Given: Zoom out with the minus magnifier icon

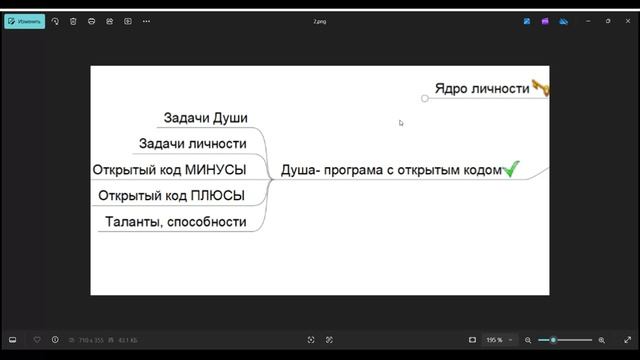Looking at the screenshot, I should point(528,340).
